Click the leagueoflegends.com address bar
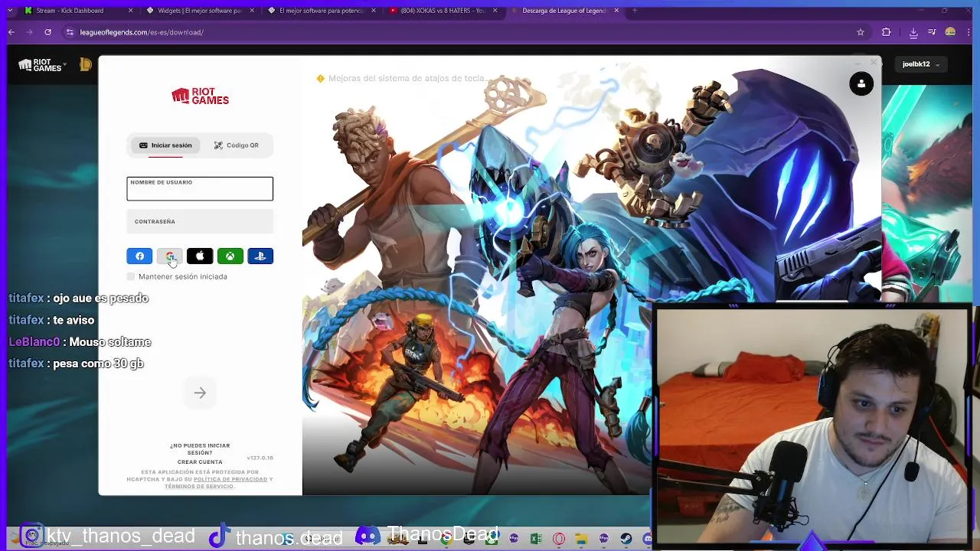980x551 pixels. pos(459,32)
